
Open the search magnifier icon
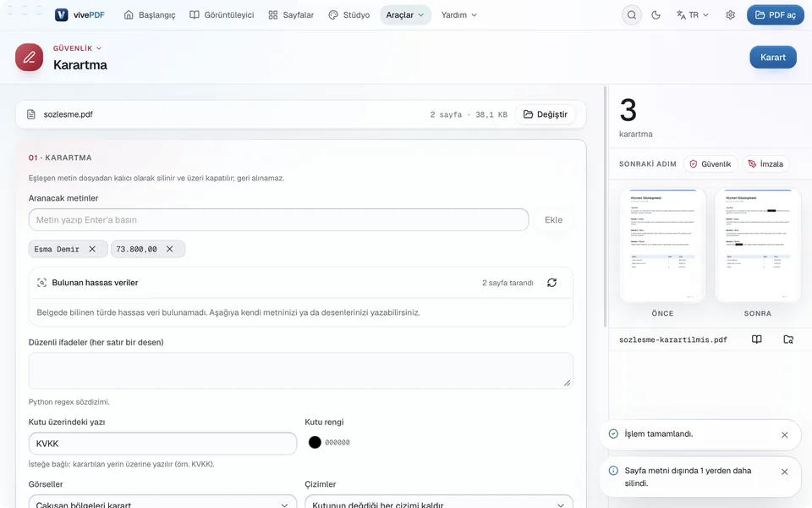[x=632, y=15]
